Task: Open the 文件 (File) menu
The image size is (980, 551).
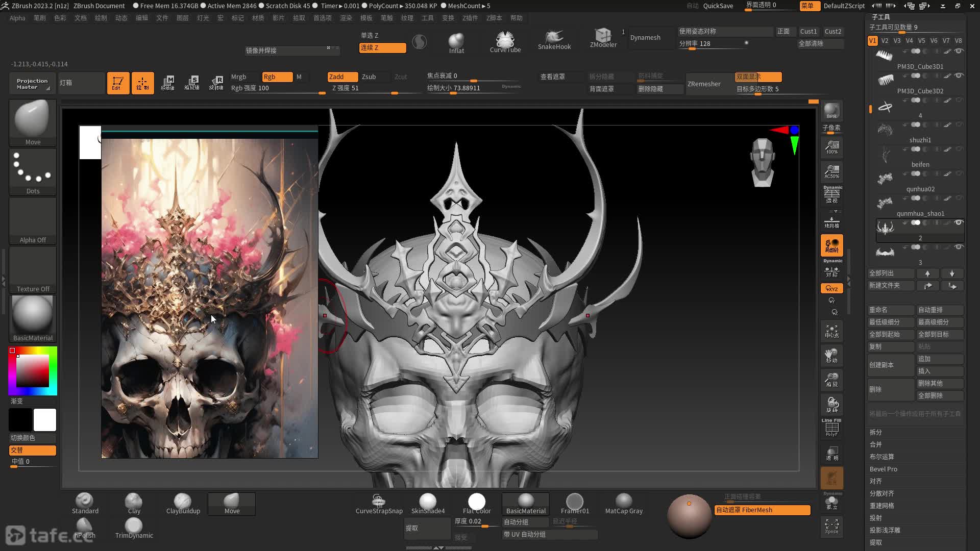Action: 162,18
